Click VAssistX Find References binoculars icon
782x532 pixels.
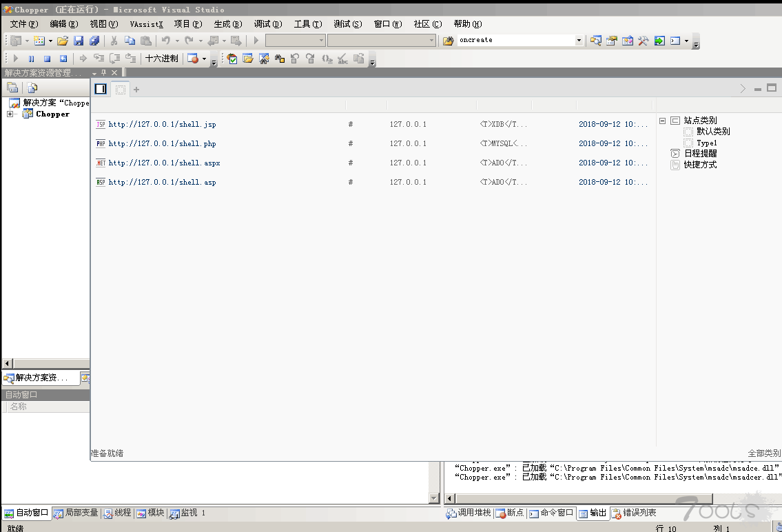tap(279, 59)
